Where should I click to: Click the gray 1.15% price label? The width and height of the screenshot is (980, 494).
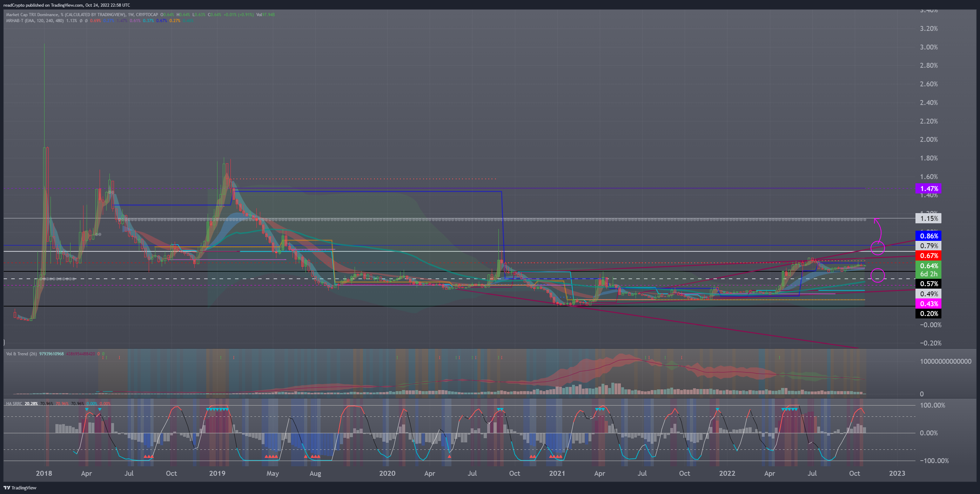click(x=929, y=218)
